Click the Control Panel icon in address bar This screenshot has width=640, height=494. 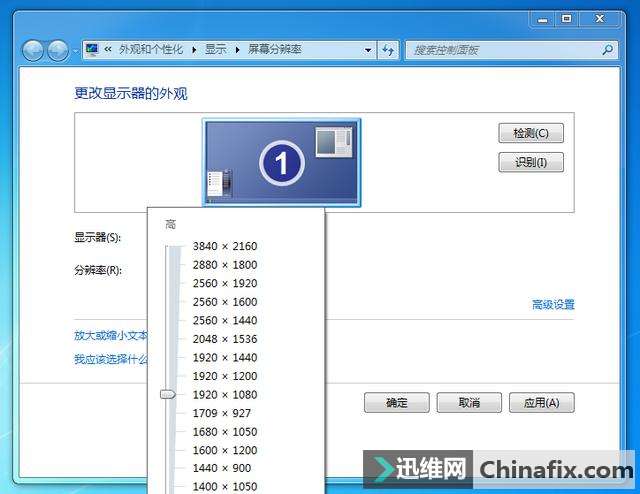[x=92, y=50]
